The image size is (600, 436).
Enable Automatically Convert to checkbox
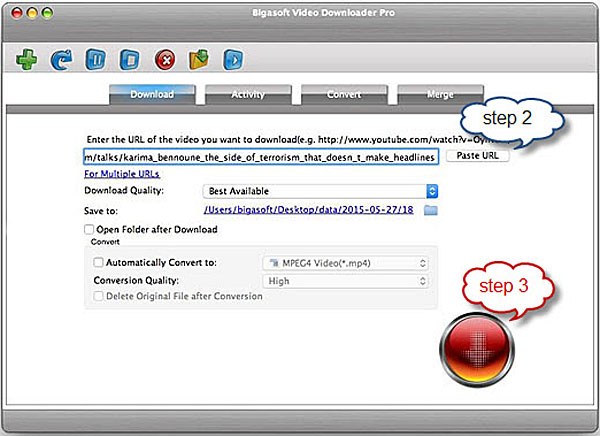[98, 262]
